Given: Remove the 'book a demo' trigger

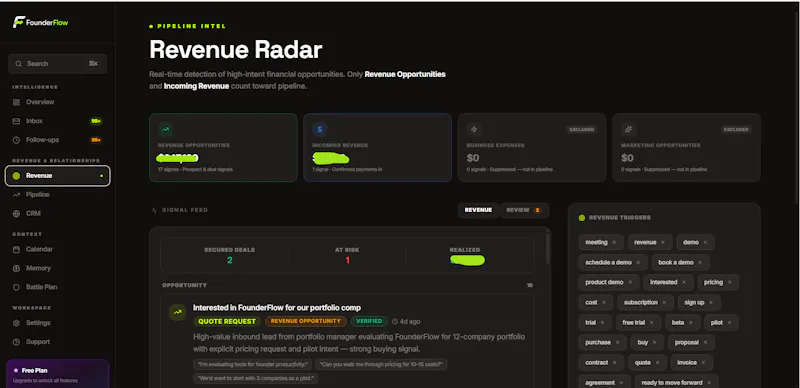Looking at the screenshot, I should tap(700, 262).
